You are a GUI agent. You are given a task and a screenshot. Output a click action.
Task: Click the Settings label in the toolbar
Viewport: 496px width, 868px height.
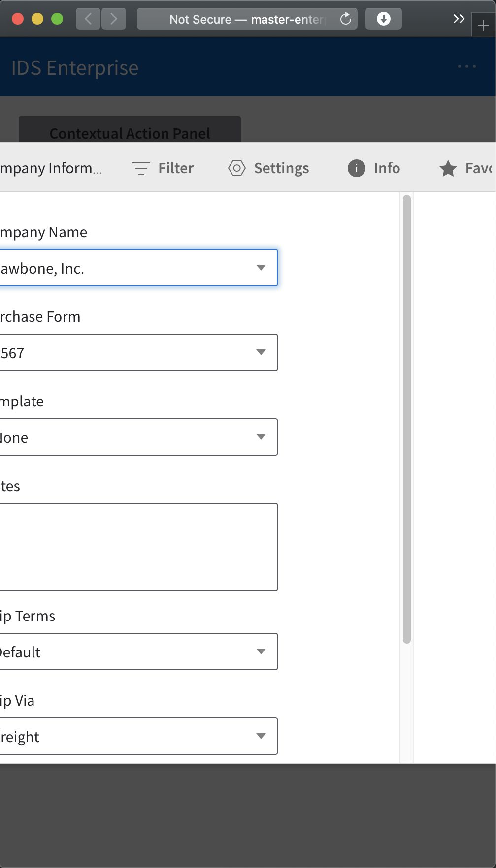(x=282, y=168)
